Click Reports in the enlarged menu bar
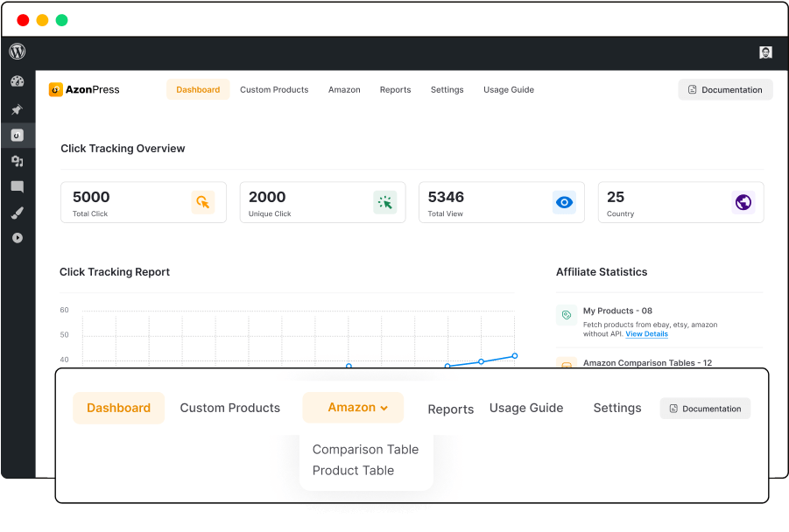The width and height of the screenshot is (789, 532). [451, 409]
